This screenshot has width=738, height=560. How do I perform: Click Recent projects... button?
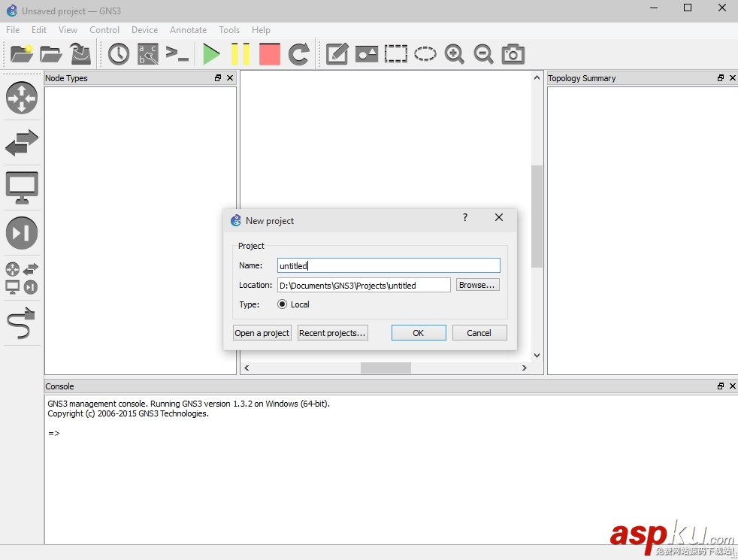[x=332, y=333]
